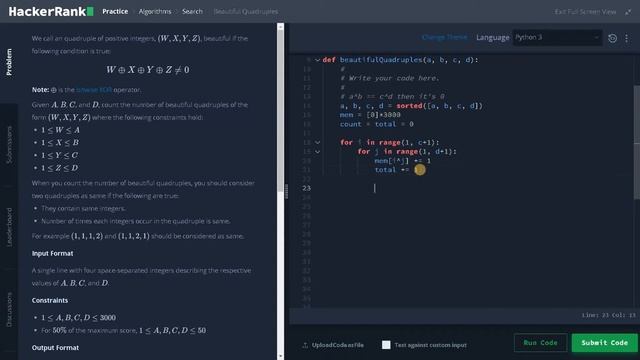640x360 pixels.
Task: Go to the Search breadcrumb
Action: point(192,11)
